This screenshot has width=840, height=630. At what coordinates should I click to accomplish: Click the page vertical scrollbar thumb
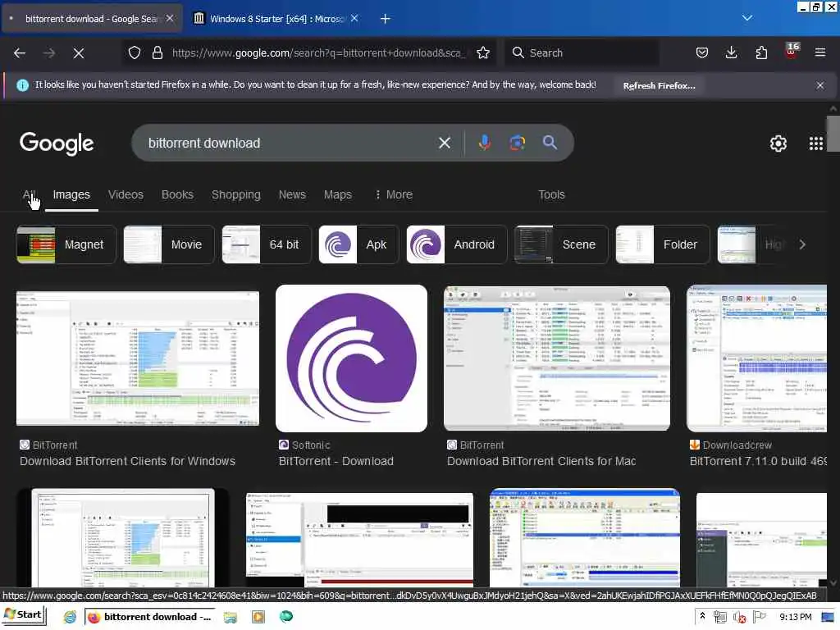pyautogui.click(x=833, y=134)
